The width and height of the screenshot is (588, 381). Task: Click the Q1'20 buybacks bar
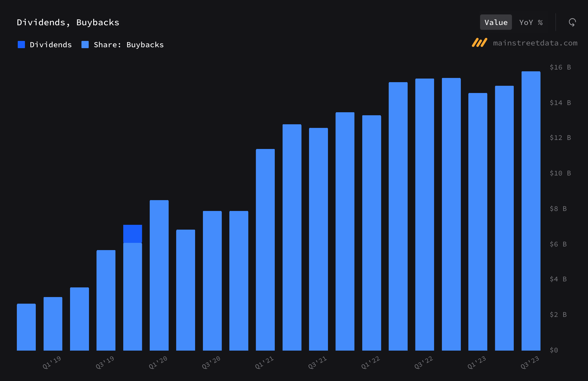(159, 275)
